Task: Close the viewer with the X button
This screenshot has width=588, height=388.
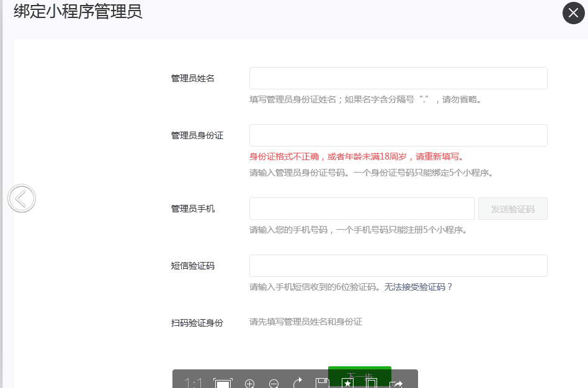Action: click(x=573, y=13)
